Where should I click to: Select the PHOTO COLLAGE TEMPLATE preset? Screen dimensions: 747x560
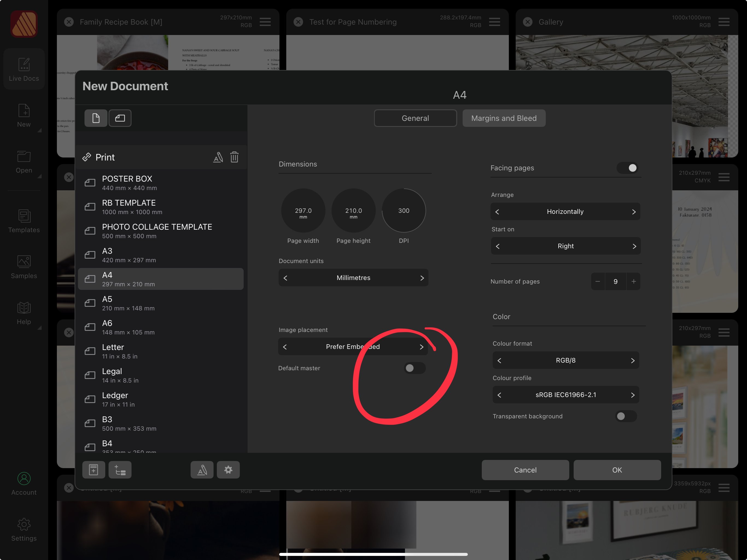161,231
